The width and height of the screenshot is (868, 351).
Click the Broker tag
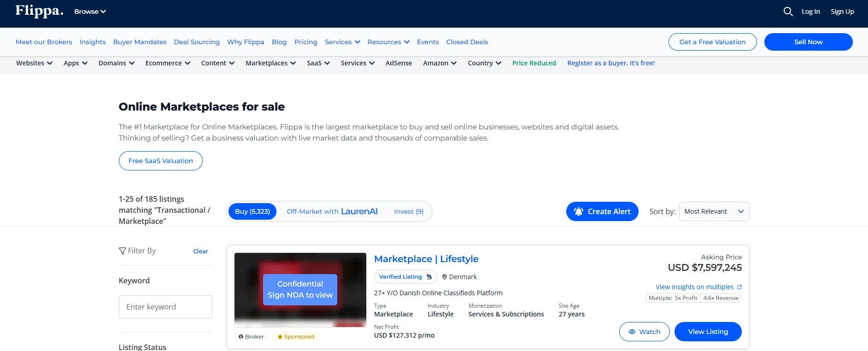pyautogui.click(x=251, y=337)
